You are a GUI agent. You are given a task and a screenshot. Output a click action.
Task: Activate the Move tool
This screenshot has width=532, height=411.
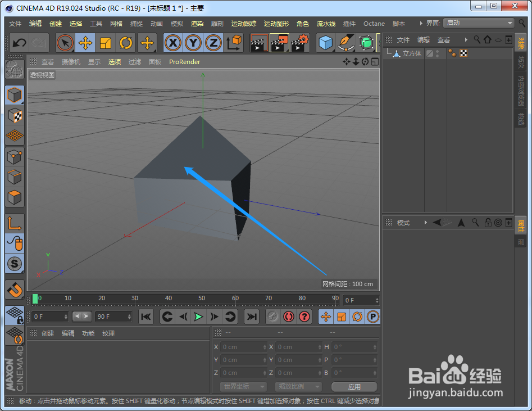coord(85,43)
